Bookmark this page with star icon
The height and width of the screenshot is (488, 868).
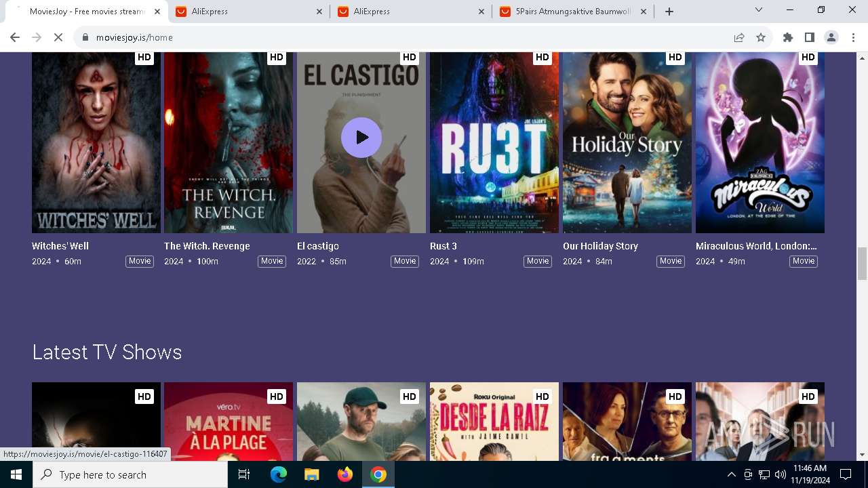761,37
